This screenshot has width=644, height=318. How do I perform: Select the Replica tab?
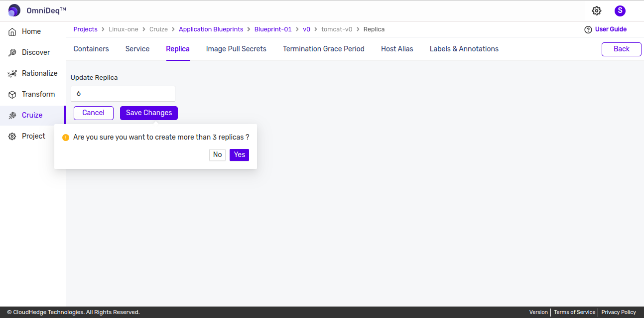pyautogui.click(x=178, y=49)
